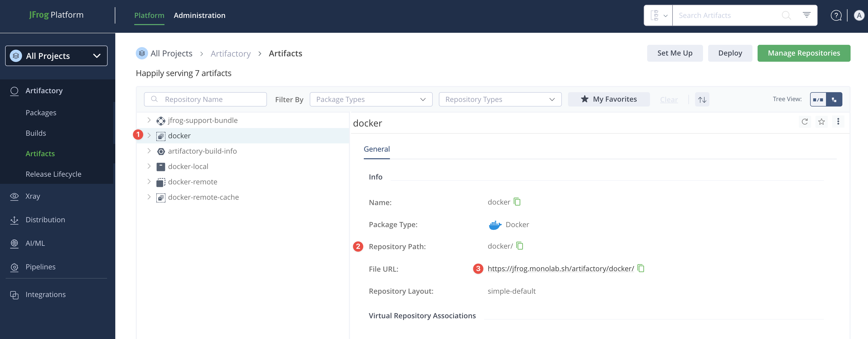This screenshot has height=339, width=868.
Task: Open the three-dot actions menu for docker
Action: (838, 122)
